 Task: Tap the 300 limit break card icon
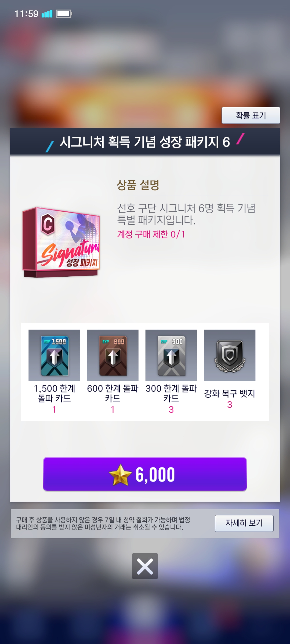[171, 355]
